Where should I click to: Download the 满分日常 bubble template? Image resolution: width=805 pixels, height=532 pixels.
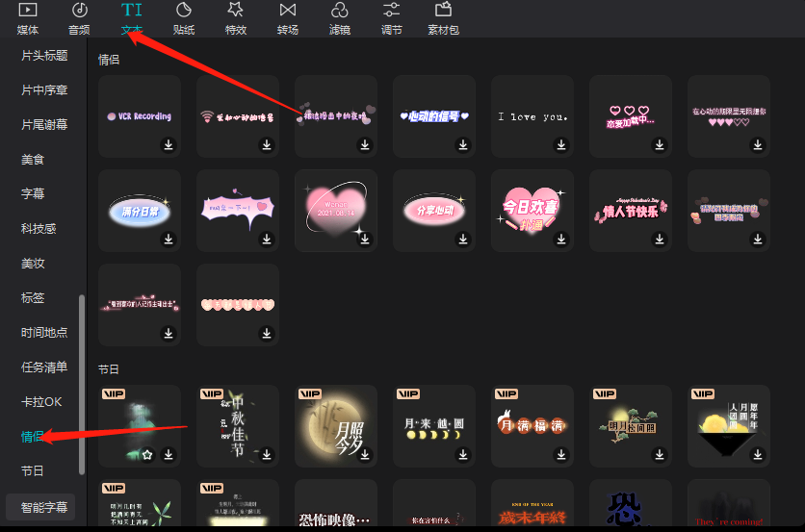point(169,240)
